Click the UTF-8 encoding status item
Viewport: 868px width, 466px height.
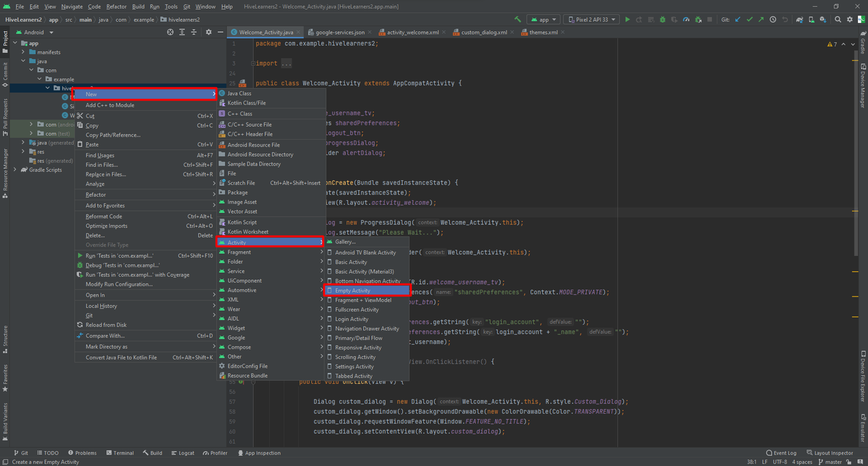click(780, 462)
